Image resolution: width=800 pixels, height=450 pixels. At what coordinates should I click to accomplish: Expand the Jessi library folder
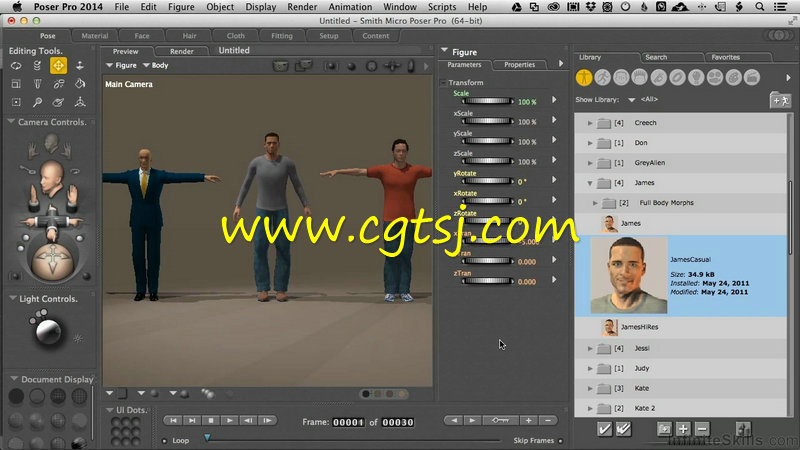[x=590, y=348]
